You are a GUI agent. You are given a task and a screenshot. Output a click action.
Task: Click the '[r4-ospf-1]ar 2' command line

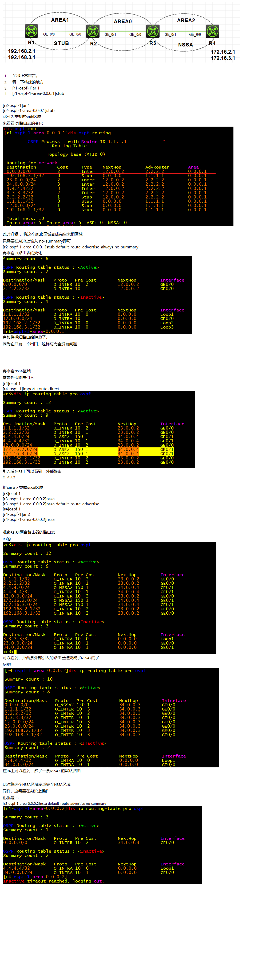(16, 514)
